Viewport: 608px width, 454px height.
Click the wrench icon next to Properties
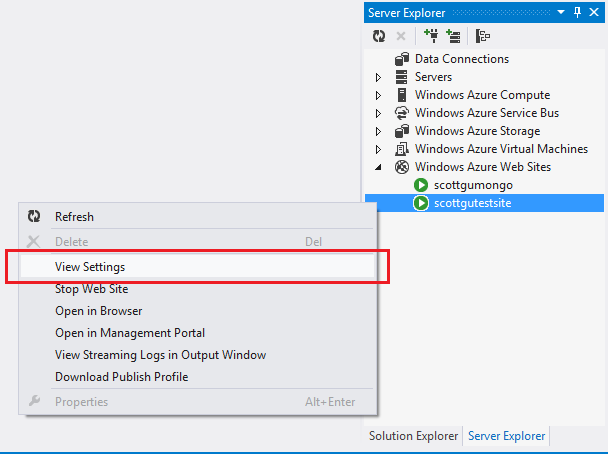click(34, 401)
